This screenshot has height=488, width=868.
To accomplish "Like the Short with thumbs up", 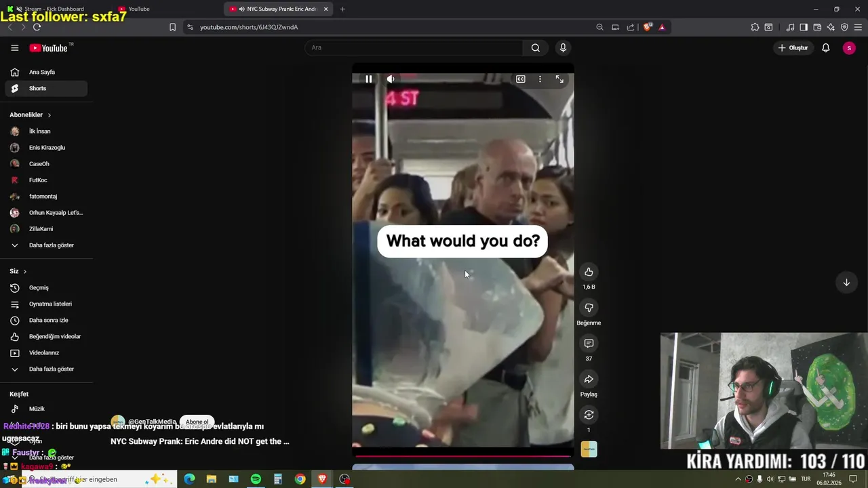I will click(589, 272).
